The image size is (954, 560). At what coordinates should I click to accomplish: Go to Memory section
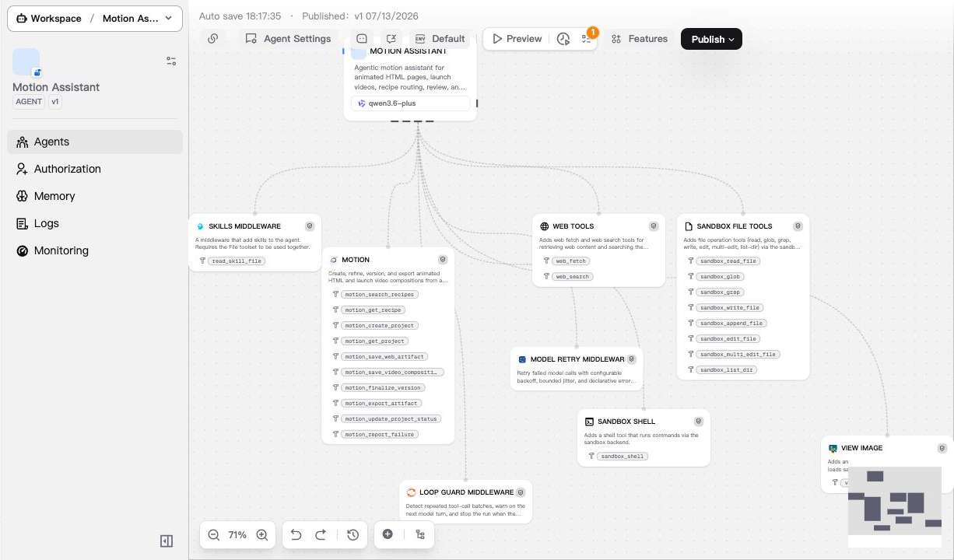point(95,196)
